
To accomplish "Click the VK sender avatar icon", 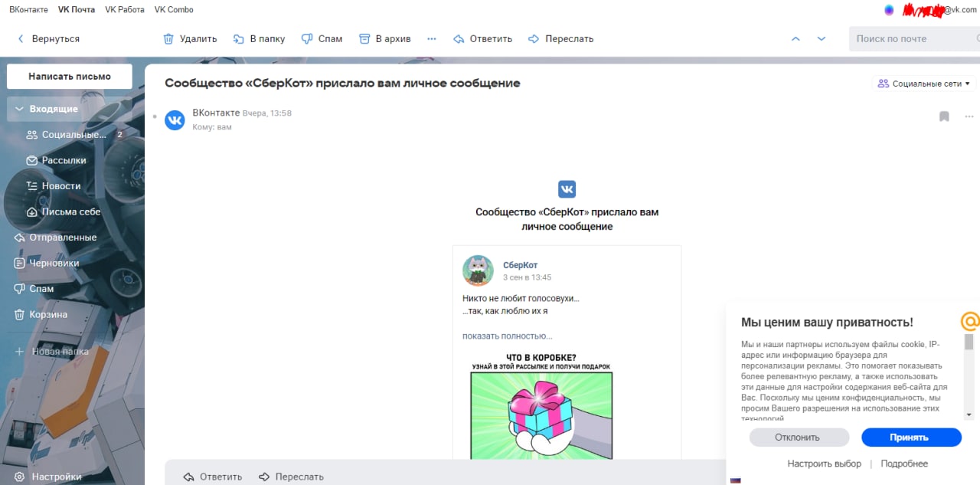I will 175,120.
